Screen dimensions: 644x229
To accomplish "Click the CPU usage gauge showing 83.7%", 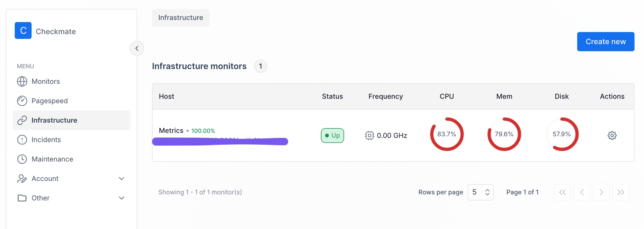I will (x=447, y=134).
